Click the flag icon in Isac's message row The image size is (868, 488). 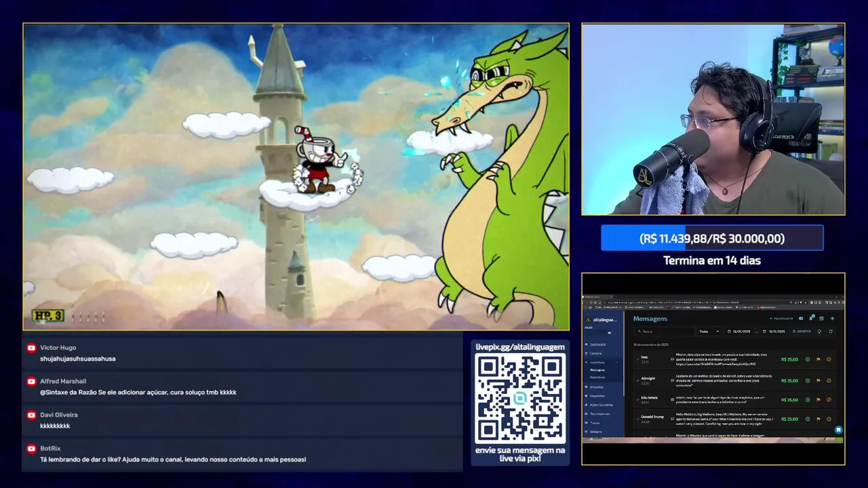(818, 359)
